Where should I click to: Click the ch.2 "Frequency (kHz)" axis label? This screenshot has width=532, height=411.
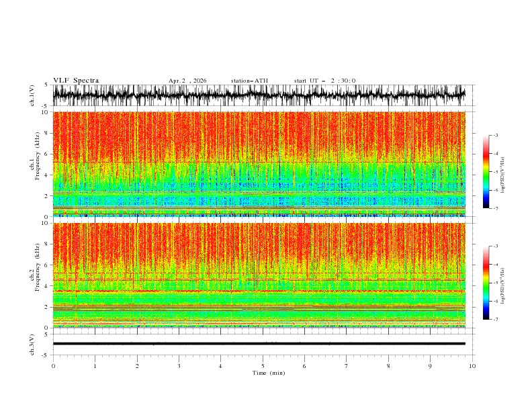(x=37, y=267)
